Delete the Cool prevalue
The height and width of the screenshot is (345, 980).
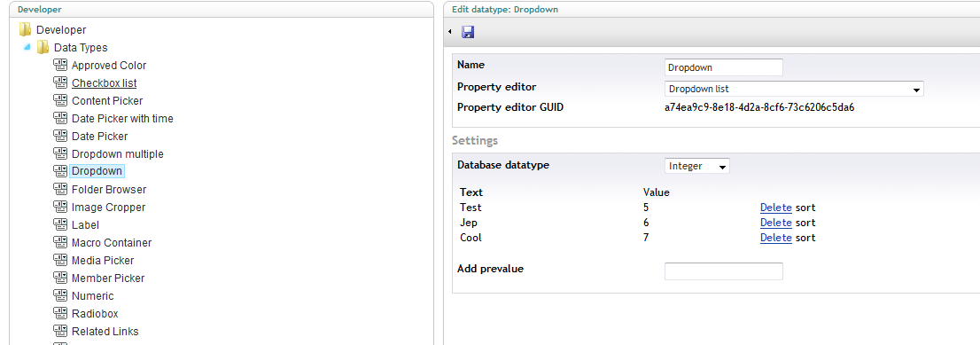pyautogui.click(x=775, y=238)
